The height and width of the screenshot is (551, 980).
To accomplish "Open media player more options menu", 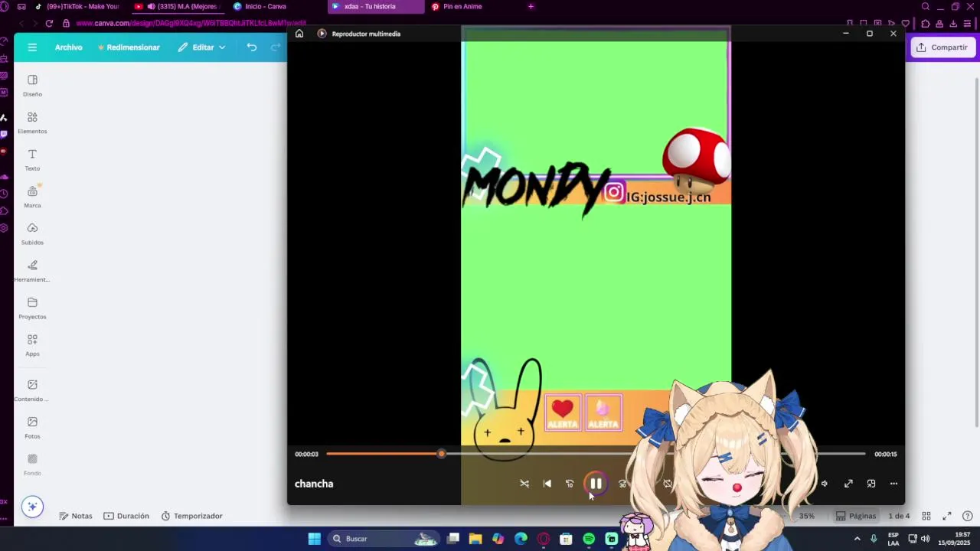I will coord(893,484).
